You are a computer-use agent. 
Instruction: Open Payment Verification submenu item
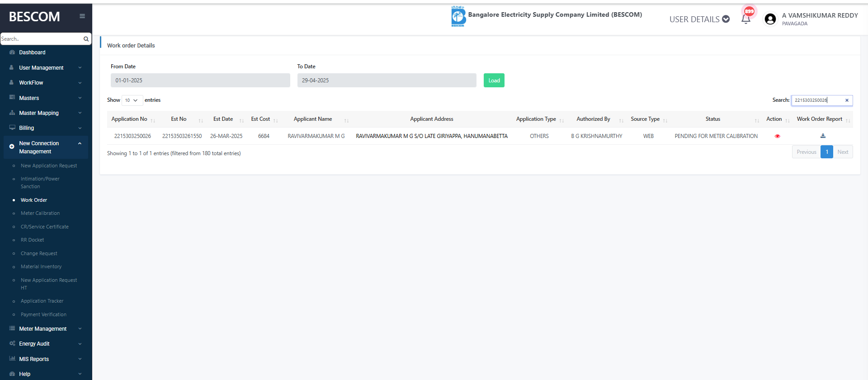(x=43, y=314)
